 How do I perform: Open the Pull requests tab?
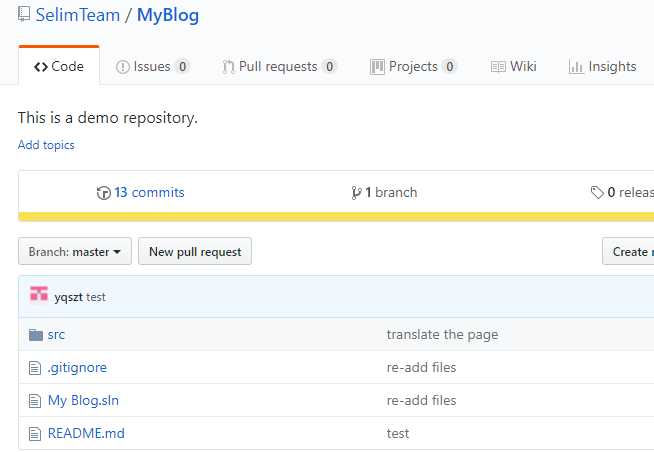click(279, 66)
